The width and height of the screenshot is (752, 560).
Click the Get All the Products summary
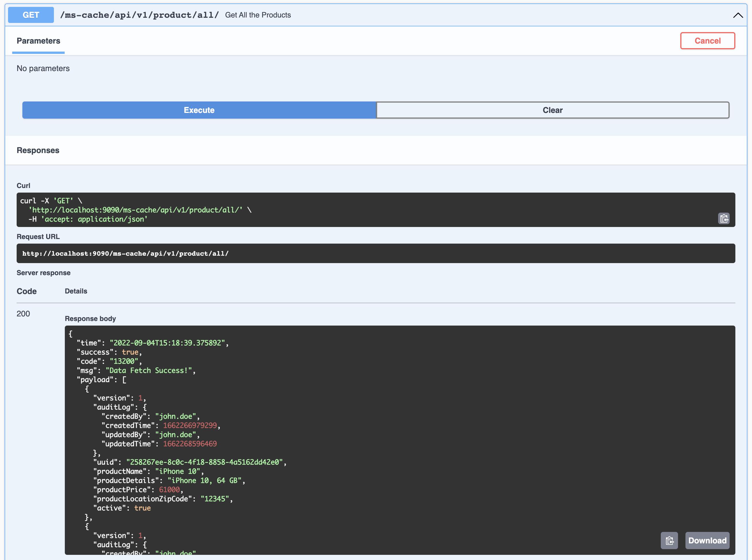[x=258, y=15]
